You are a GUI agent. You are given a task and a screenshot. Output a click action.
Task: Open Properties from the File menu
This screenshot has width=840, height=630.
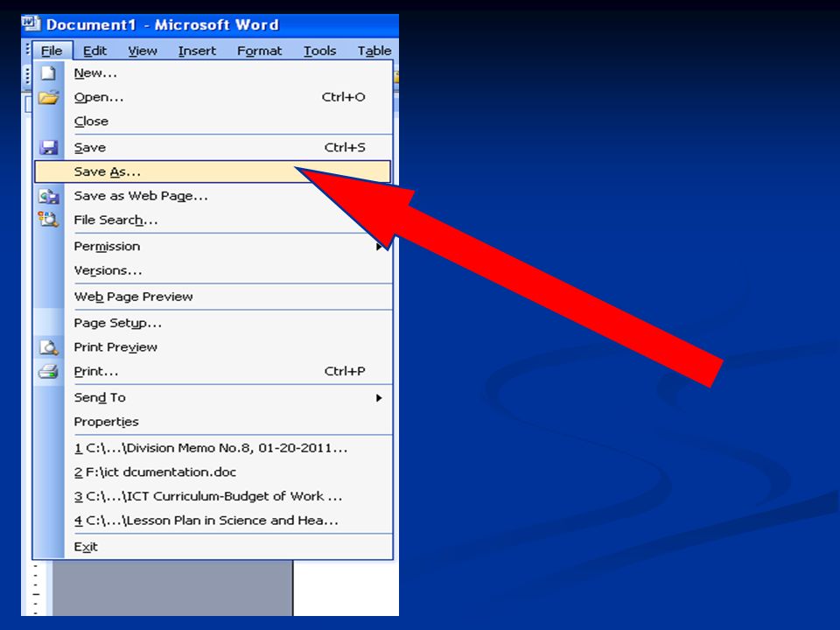(x=213, y=422)
